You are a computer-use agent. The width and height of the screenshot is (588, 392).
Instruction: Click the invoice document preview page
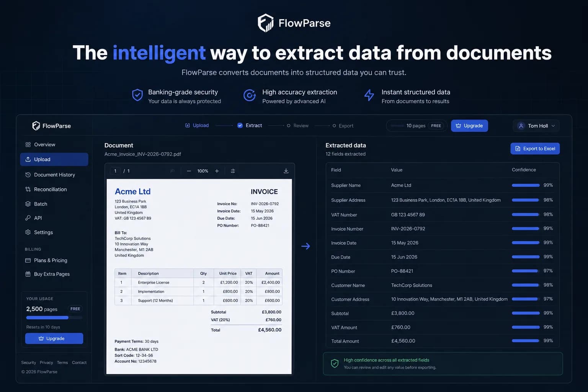(199, 276)
